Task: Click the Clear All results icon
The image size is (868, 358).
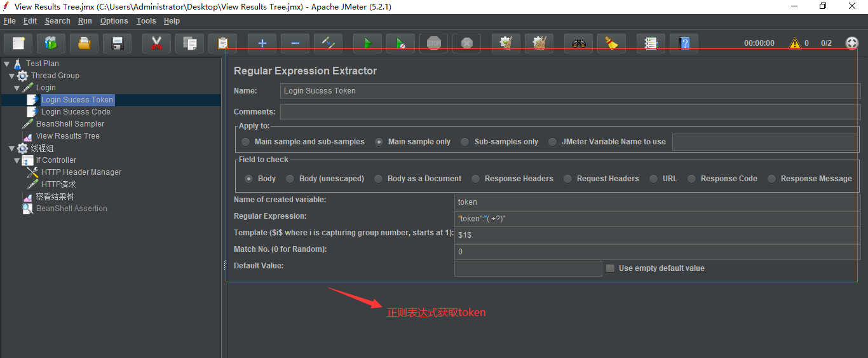Action: point(539,43)
